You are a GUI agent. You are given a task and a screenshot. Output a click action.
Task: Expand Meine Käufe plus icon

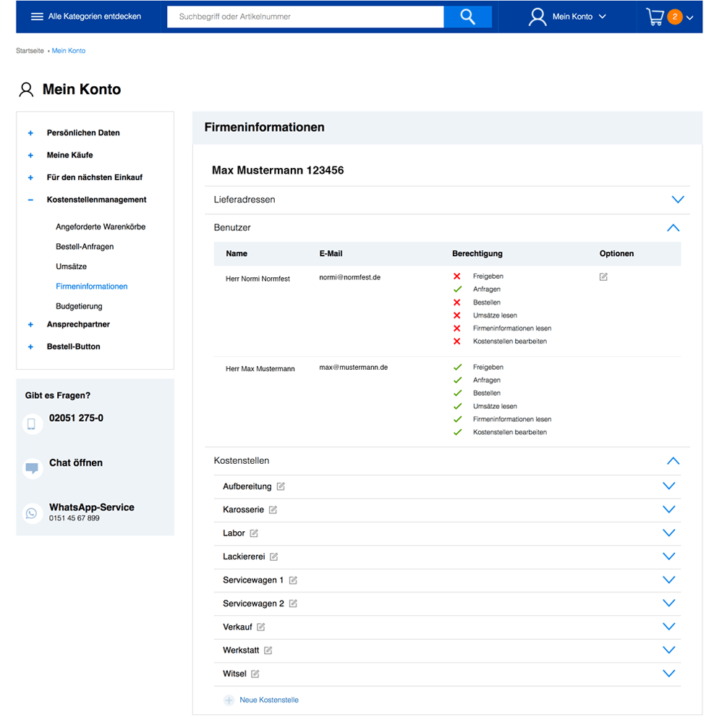pos(30,156)
